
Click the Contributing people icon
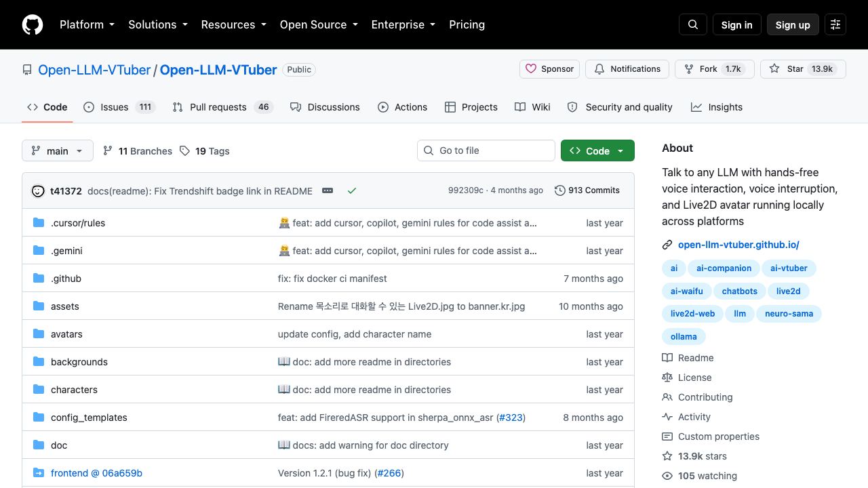click(667, 397)
